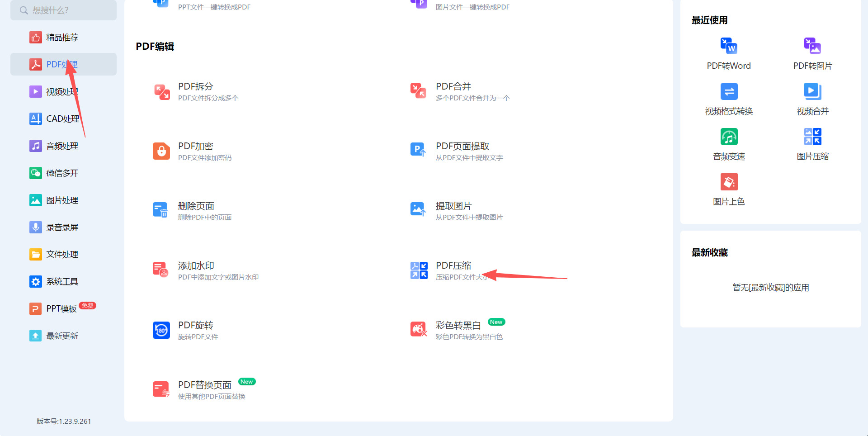
Task: Click the 提取图片 title link
Action: pyautogui.click(x=454, y=206)
